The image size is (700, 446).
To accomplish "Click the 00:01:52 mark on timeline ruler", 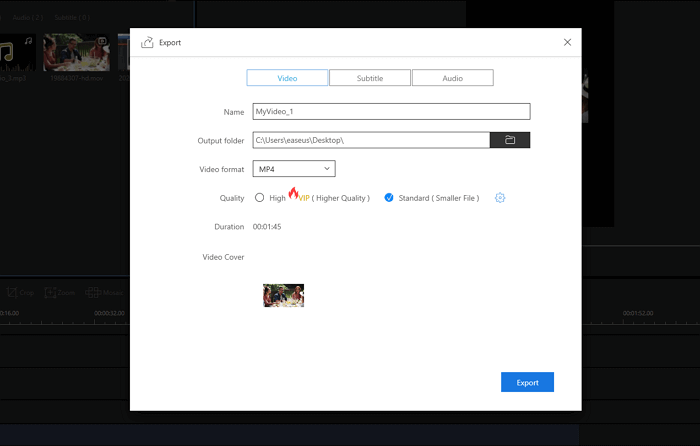I will click(x=636, y=313).
